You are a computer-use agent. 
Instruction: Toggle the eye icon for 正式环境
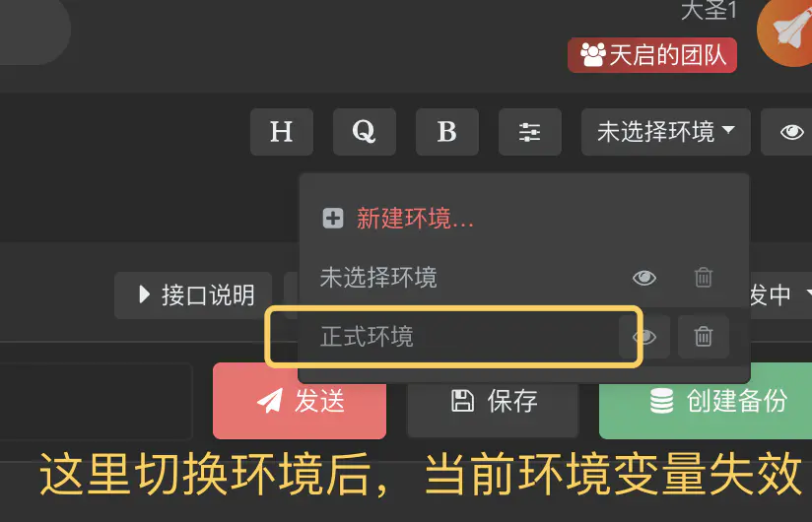click(x=644, y=337)
